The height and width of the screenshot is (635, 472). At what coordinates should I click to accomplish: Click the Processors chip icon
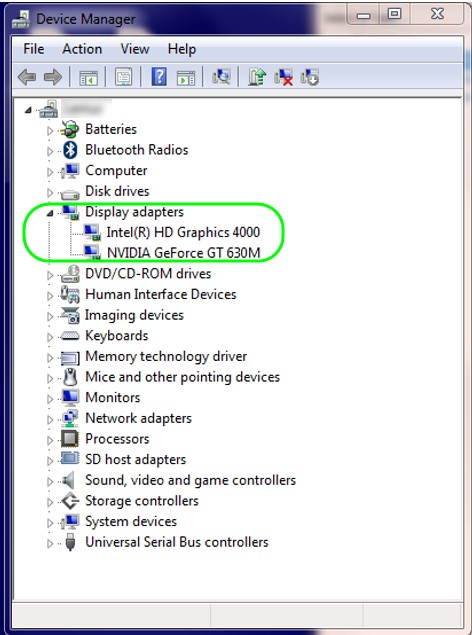70,439
